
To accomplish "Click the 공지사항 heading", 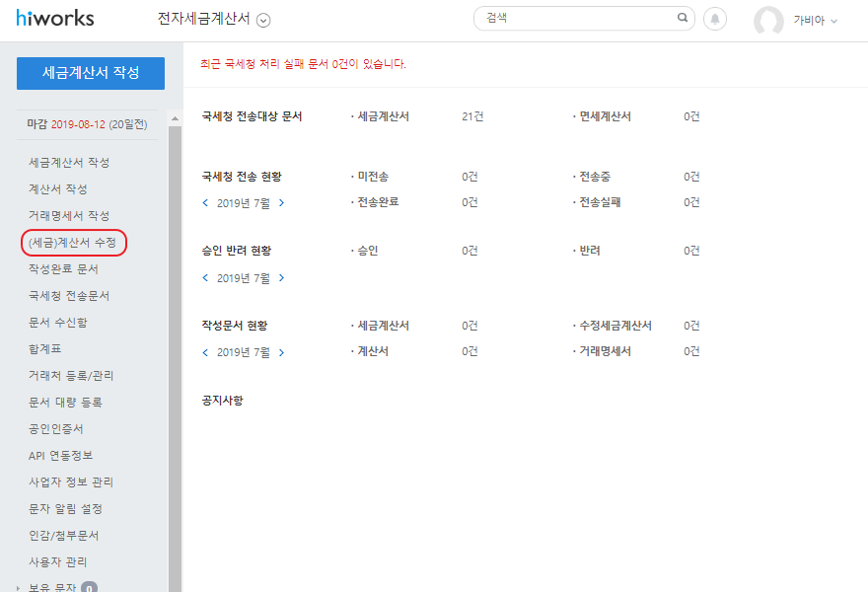I will coord(223,400).
